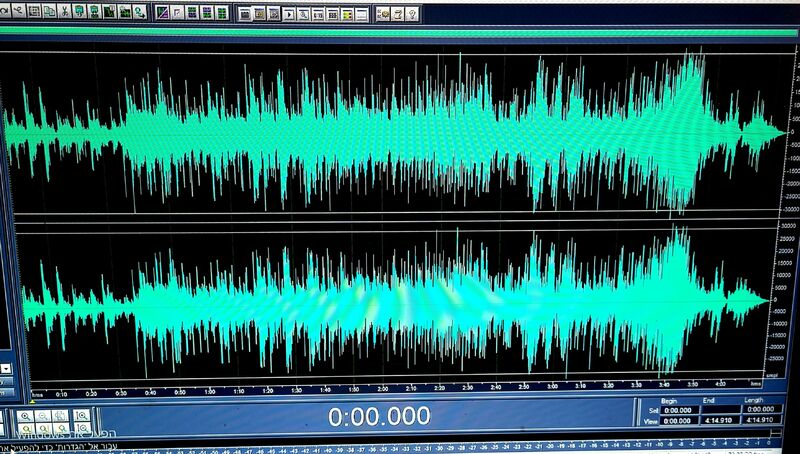Click the toolbar icon with green arrow pointing right

(x=139, y=12)
